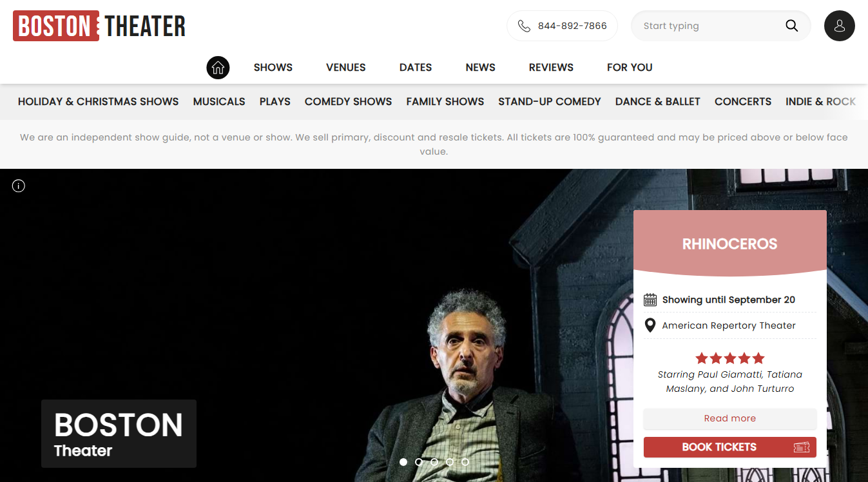Open the For You page

(630, 67)
